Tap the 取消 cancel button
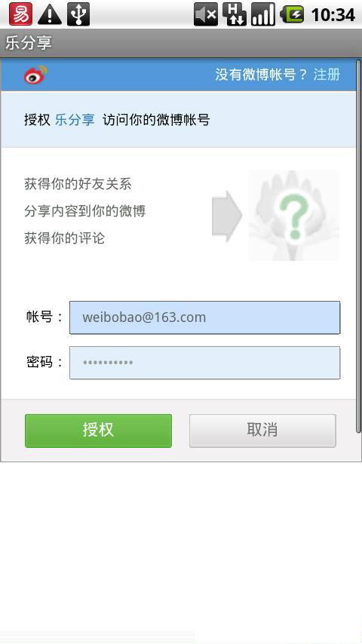The height and width of the screenshot is (644, 362). click(x=262, y=431)
